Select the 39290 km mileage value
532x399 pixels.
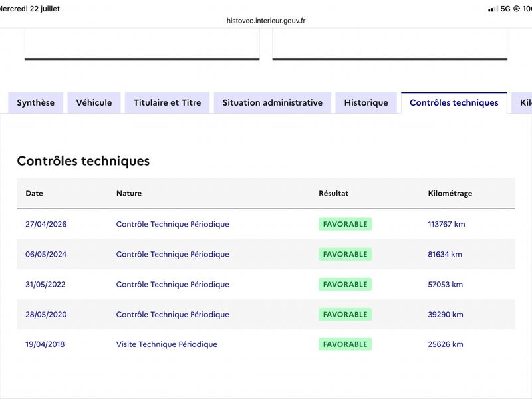click(x=446, y=315)
